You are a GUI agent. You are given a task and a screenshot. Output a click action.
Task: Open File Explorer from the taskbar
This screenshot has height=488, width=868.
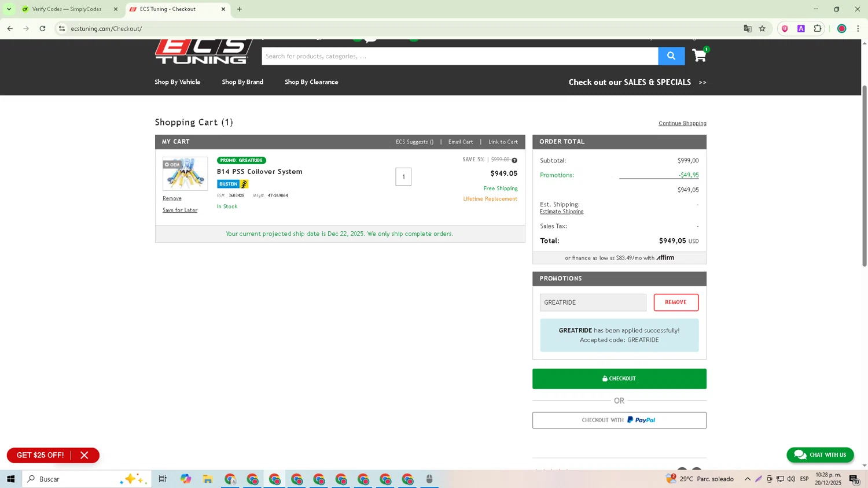[208, 479]
